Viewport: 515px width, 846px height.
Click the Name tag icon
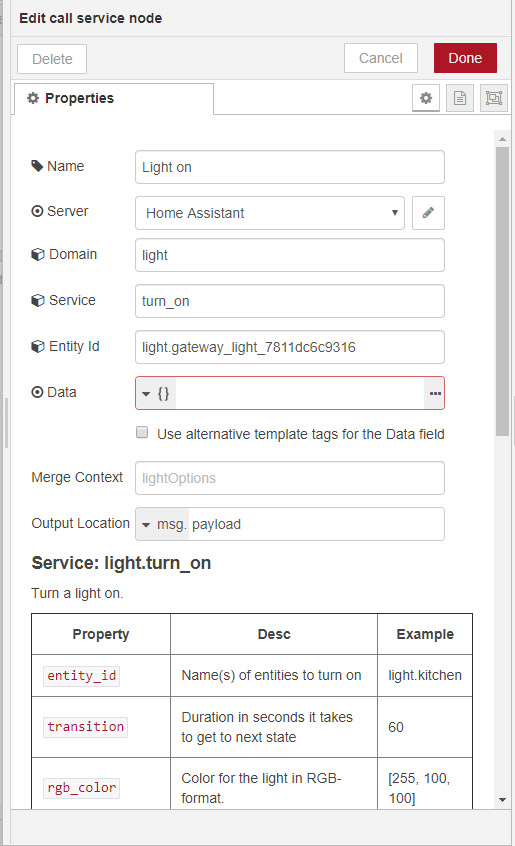coord(37,166)
